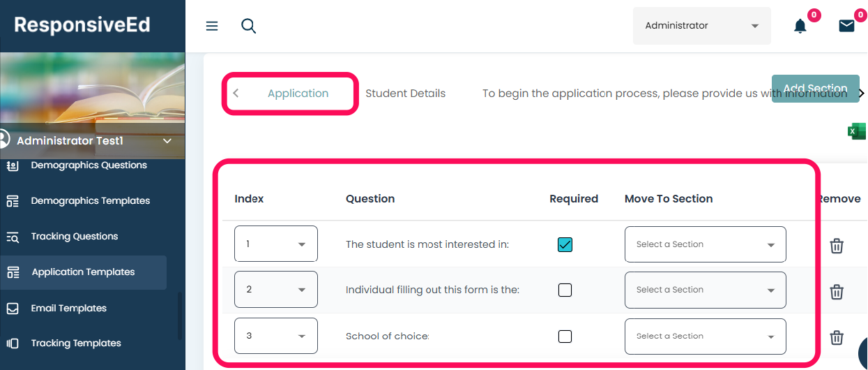Enable Required for 'School of choice'
The image size is (868, 370).
coord(565,336)
